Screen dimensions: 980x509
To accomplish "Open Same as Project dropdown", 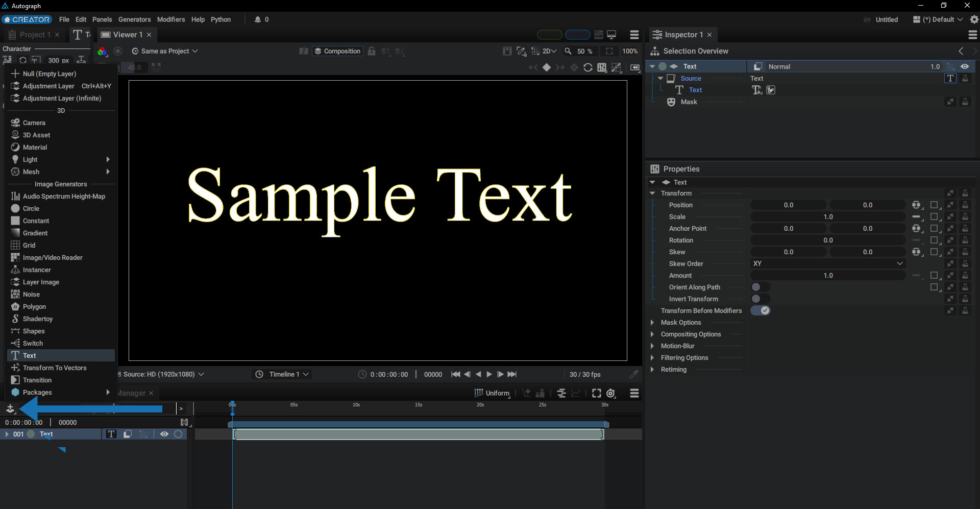I will pos(164,51).
